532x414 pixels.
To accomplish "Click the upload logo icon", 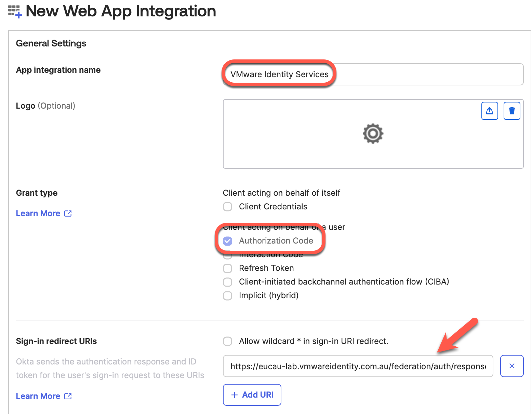I will click(x=490, y=111).
